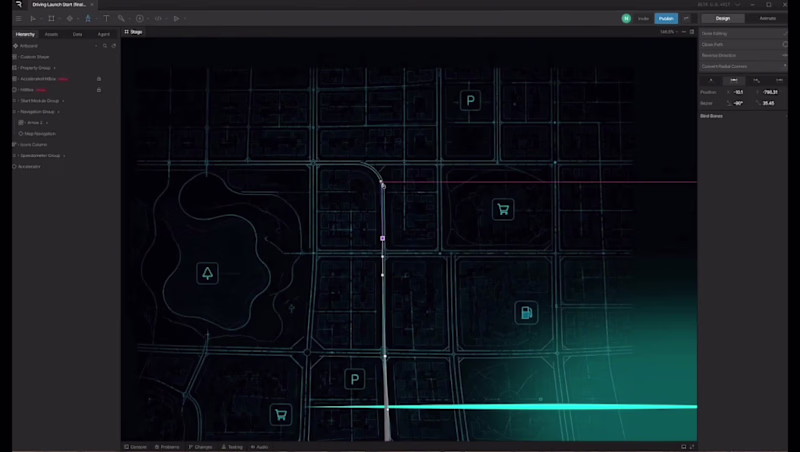Screen dimensions: 800x452
Task: Pick the shape creation tool
Action: 69,18
